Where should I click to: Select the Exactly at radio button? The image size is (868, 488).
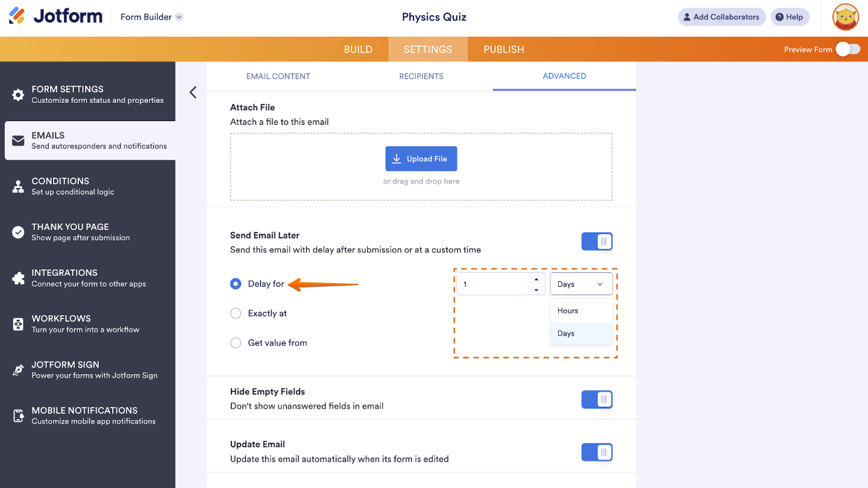click(x=236, y=313)
